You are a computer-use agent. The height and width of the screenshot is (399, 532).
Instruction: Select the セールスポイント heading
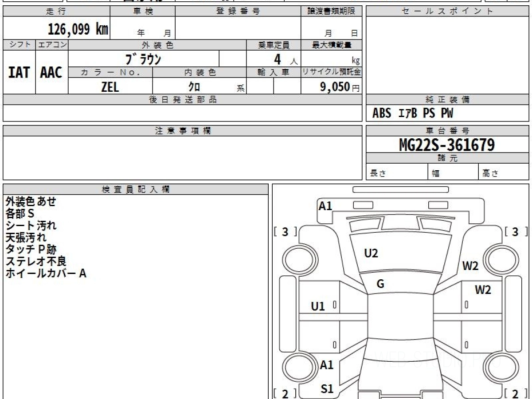(x=447, y=12)
